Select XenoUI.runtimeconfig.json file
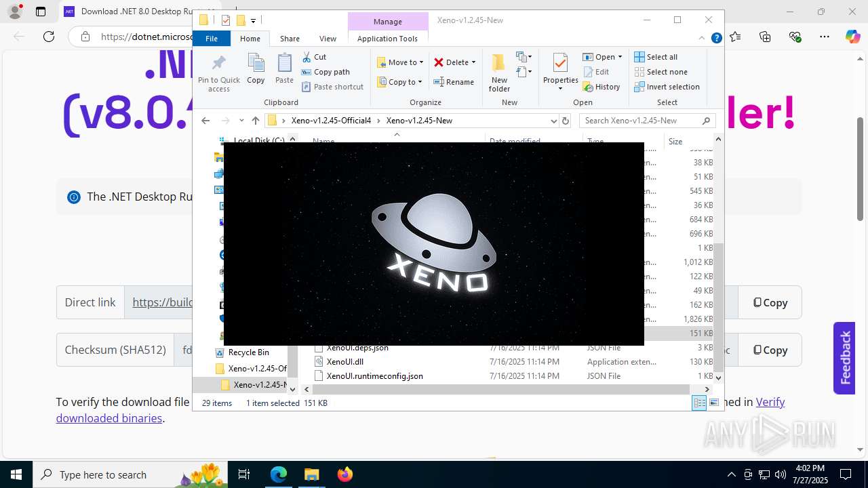 tap(374, 376)
